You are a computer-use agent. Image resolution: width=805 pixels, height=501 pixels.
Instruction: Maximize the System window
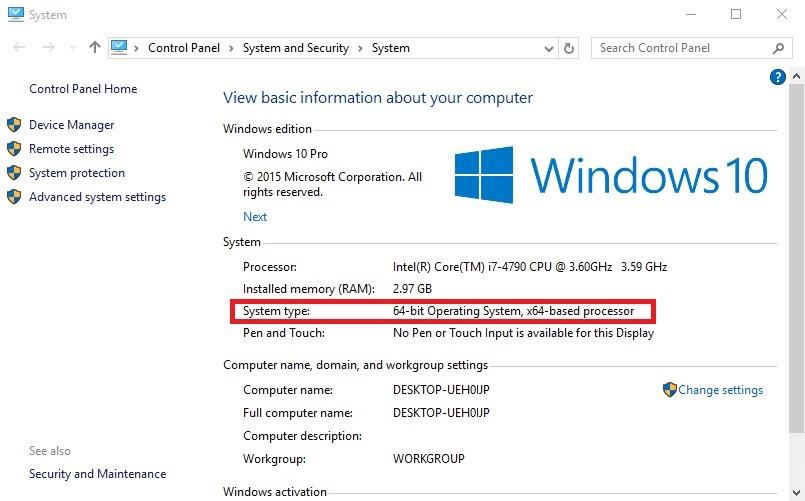click(736, 14)
